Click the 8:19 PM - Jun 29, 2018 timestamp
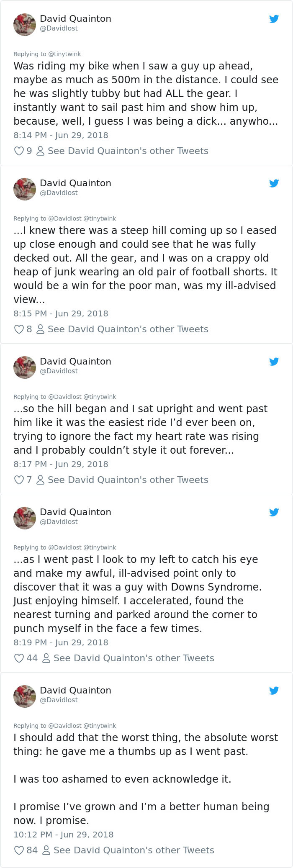This screenshot has height=868, width=293. 61,642
